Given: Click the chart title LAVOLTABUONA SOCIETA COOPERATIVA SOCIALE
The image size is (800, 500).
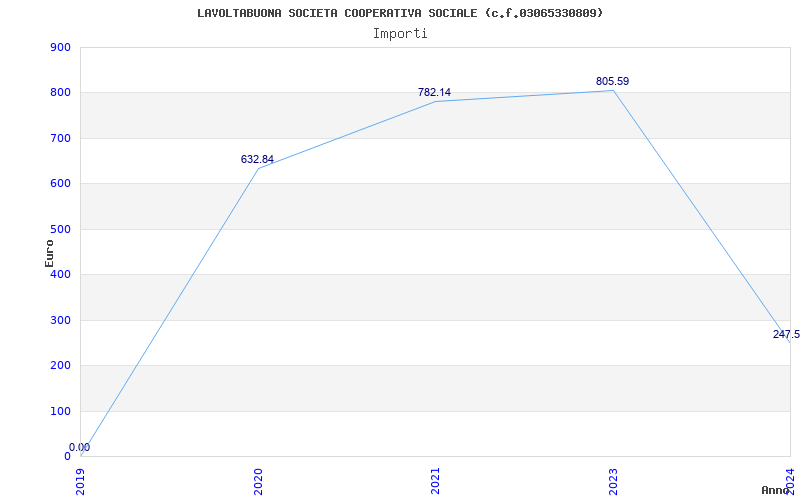Looking at the screenshot, I should (400, 13).
